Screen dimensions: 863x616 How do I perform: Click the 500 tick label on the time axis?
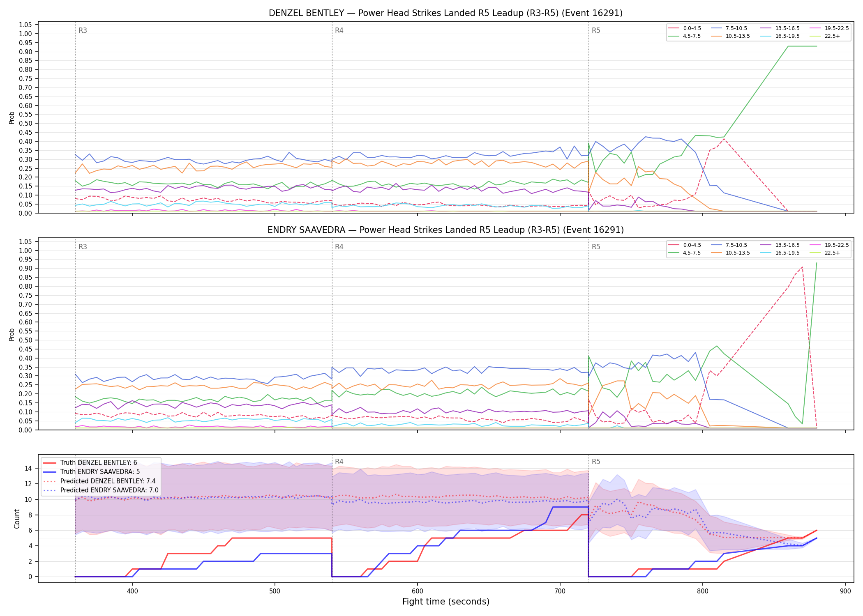click(x=275, y=591)
